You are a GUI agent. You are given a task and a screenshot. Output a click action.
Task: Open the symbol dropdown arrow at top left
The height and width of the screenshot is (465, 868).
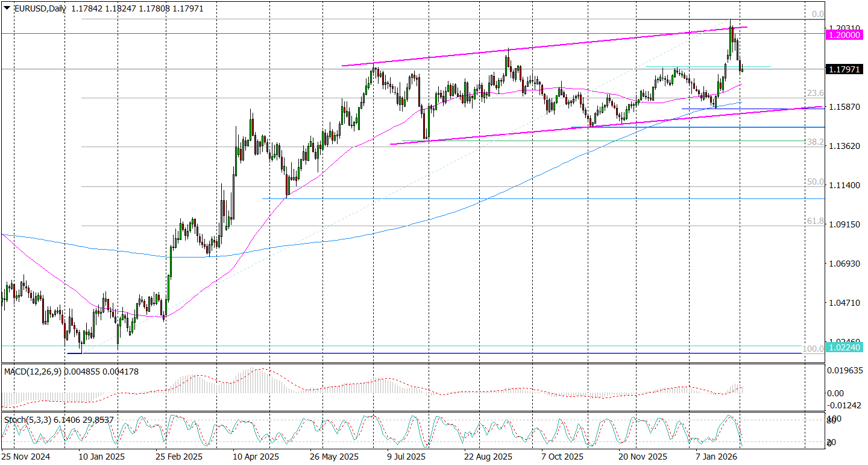[6, 8]
